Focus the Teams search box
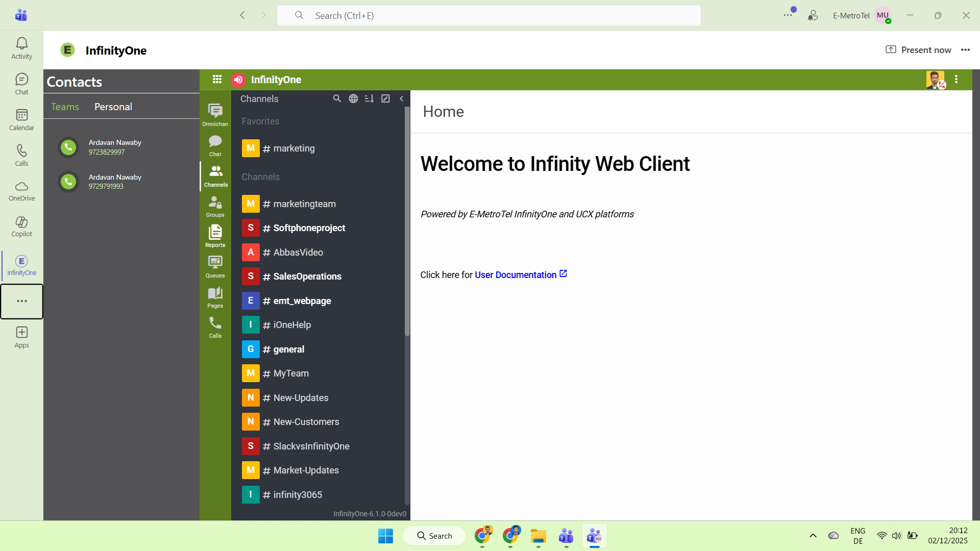The height and width of the screenshot is (551, 980). pyautogui.click(x=488, y=15)
